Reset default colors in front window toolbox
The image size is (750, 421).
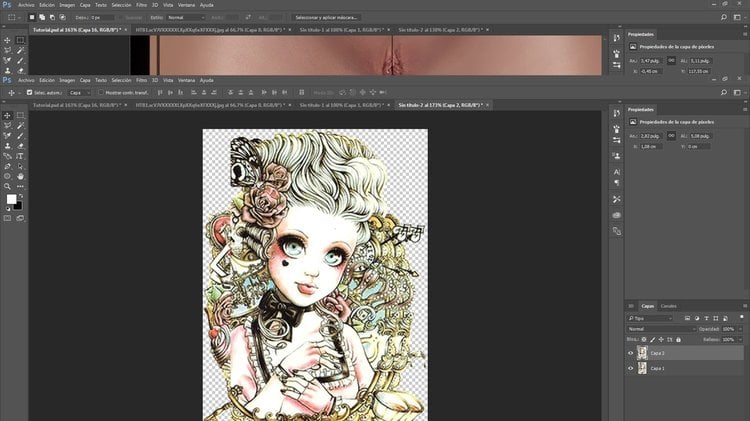[8, 209]
